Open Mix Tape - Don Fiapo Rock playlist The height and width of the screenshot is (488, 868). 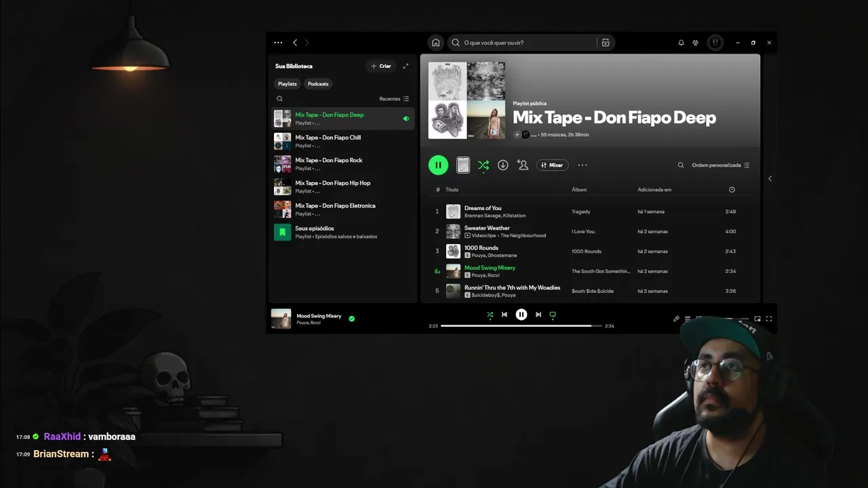click(x=343, y=164)
